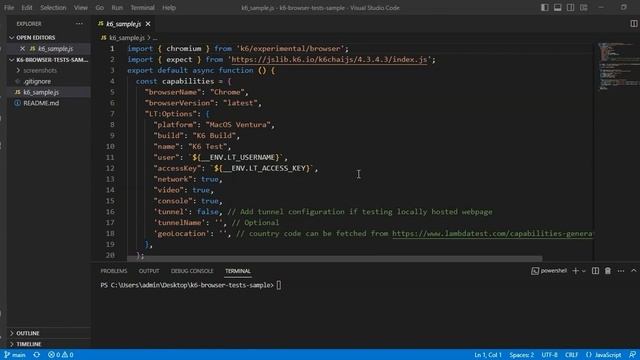640x360 pixels.
Task: Create a new terminal with plus icon
Action: click(576, 271)
